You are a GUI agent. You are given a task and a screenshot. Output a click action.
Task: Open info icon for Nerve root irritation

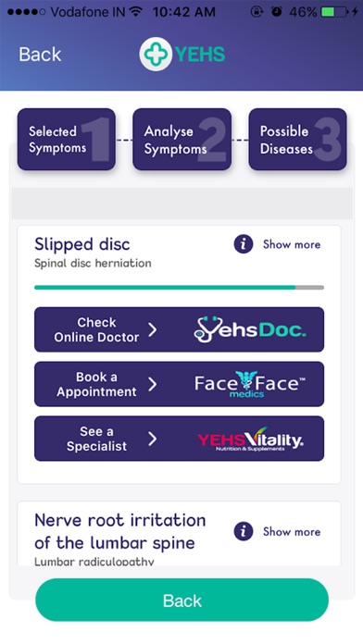(x=244, y=531)
